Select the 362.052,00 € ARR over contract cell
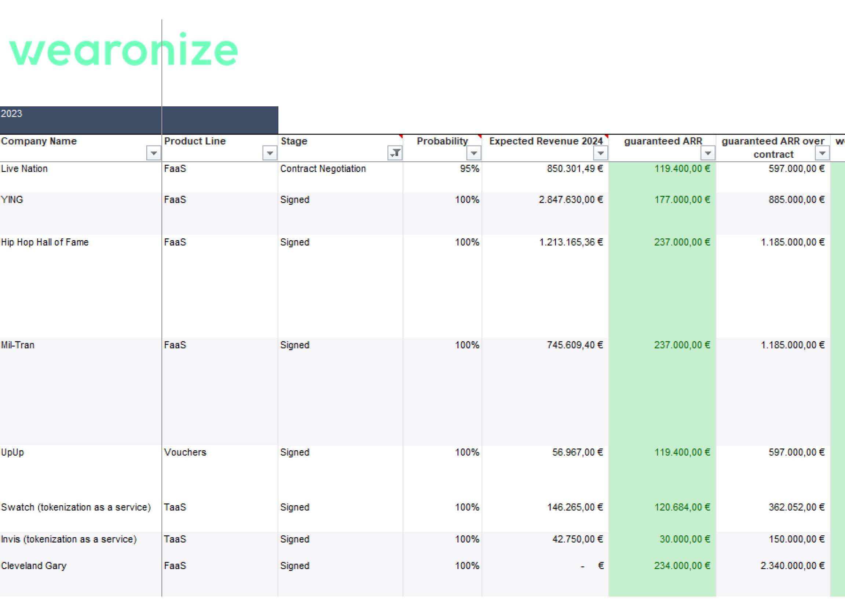Image resolution: width=845 pixels, height=616 pixels. [x=773, y=516]
